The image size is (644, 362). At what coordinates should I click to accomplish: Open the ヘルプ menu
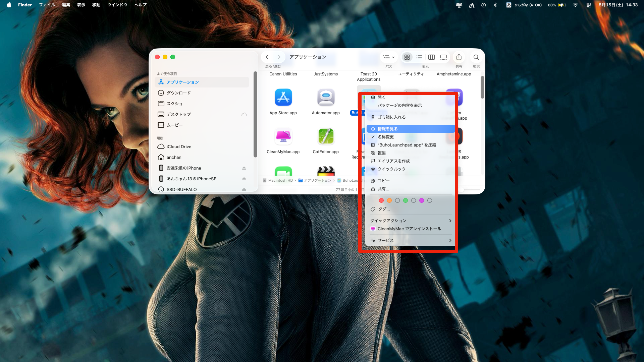click(141, 5)
